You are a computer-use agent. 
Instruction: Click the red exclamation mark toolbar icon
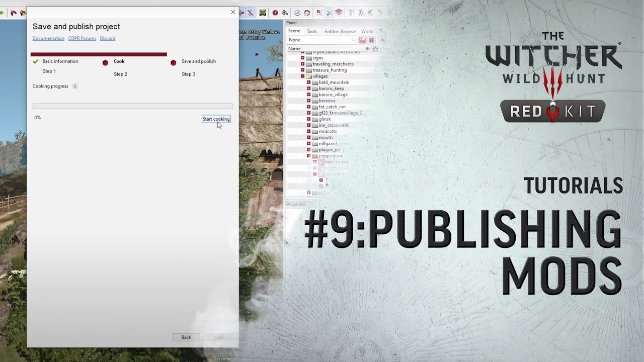[275, 13]
